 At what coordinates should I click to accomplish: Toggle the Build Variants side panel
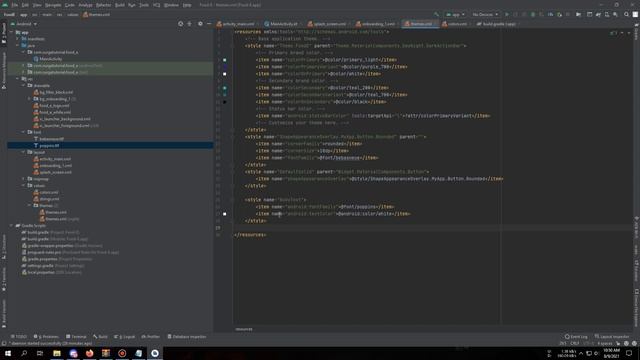pos(4,313)
